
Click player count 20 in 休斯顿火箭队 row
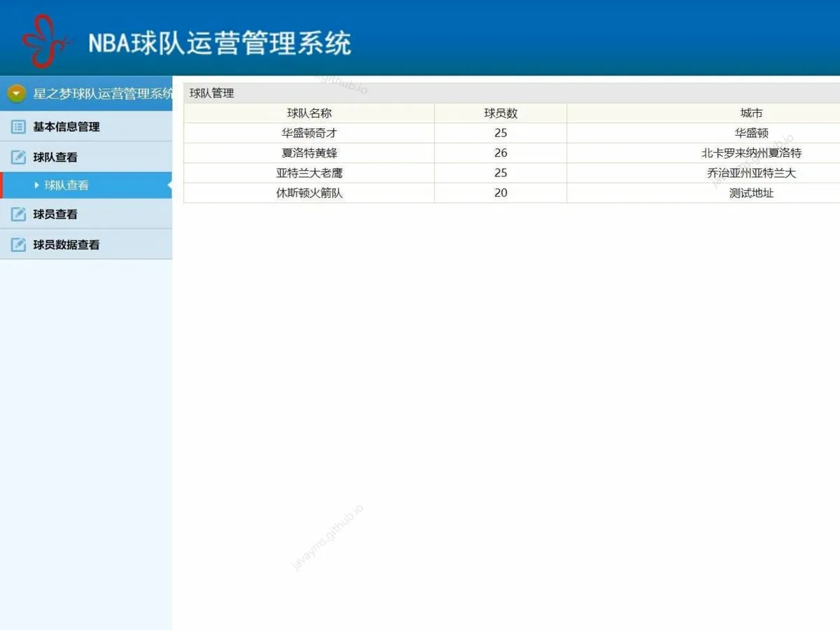tap(500, 193)
